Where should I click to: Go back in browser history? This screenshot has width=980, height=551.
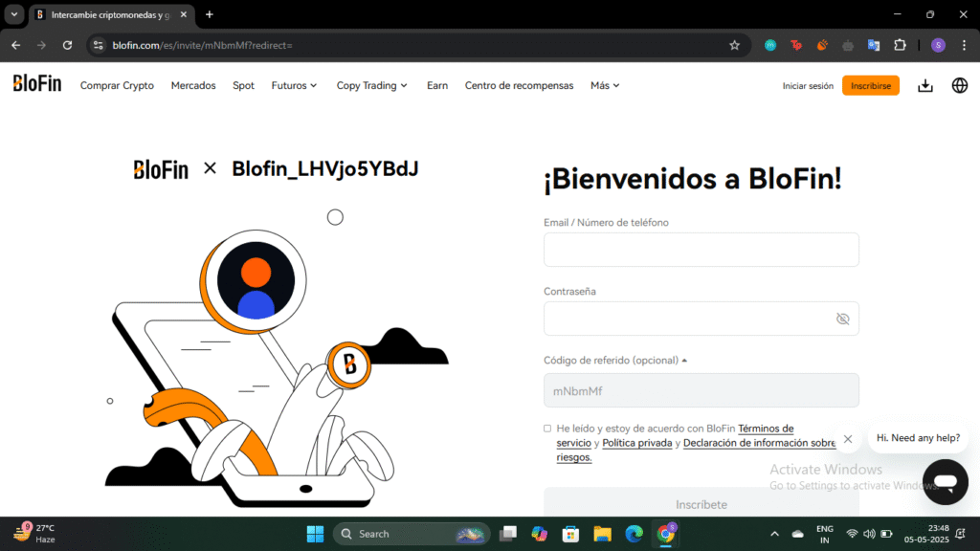click(15, 45)
